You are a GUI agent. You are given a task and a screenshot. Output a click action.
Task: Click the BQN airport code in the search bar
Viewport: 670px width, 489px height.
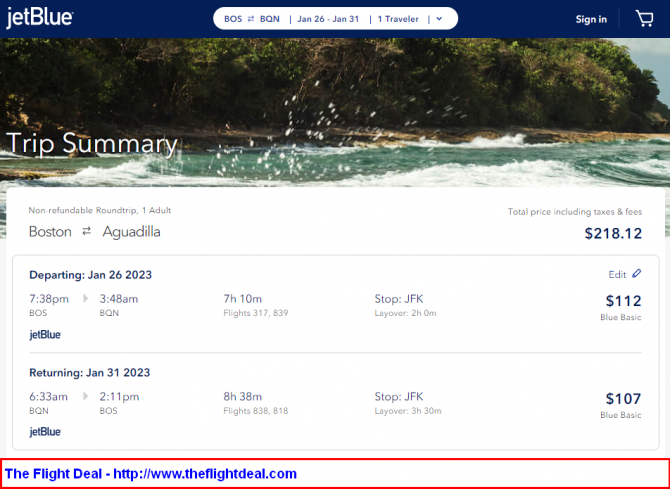coord(270,19)
